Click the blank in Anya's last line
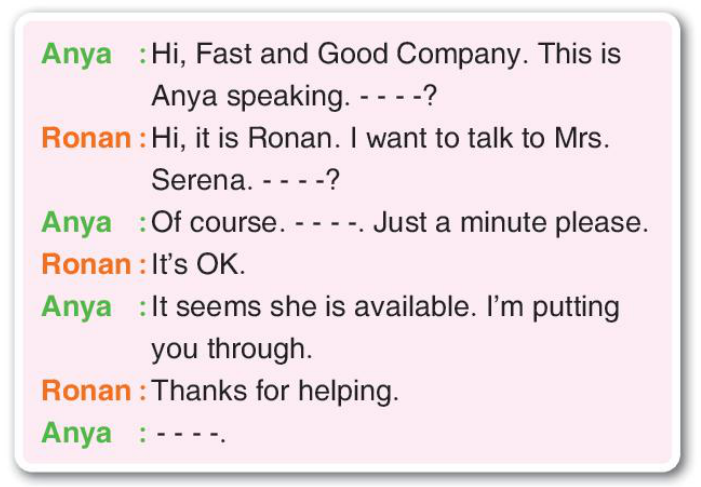The image size is (701, 487). (x=188, y=433)
